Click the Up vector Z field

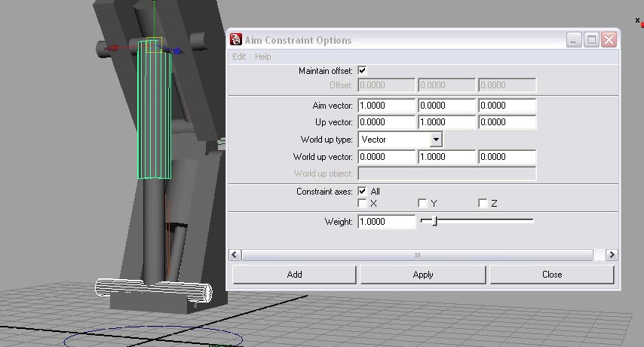[508, 122]
